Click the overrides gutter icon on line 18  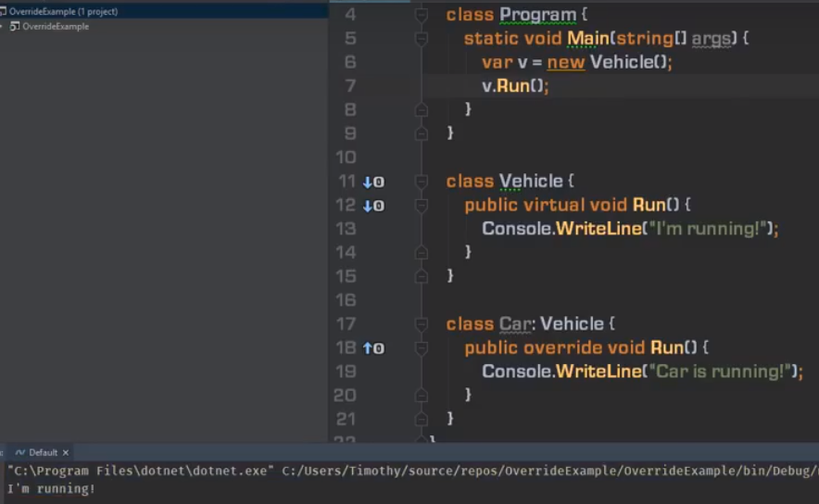pyautogui.click(x=373, y=348)
